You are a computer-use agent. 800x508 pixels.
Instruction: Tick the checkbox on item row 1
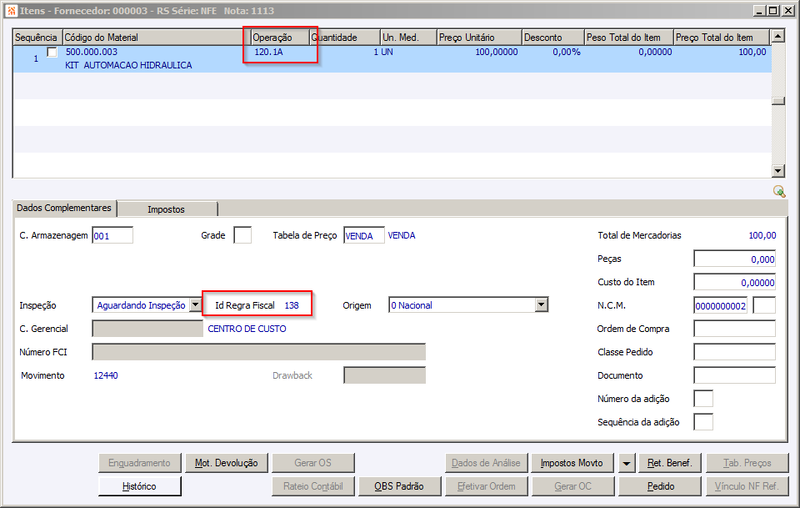pyautogui.click(x=52, y=52)
